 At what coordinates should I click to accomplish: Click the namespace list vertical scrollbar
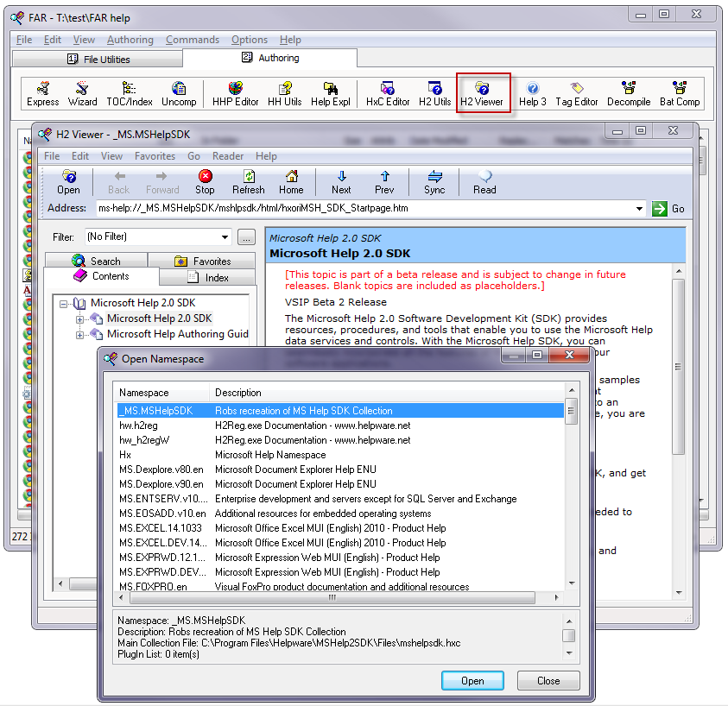571,501
